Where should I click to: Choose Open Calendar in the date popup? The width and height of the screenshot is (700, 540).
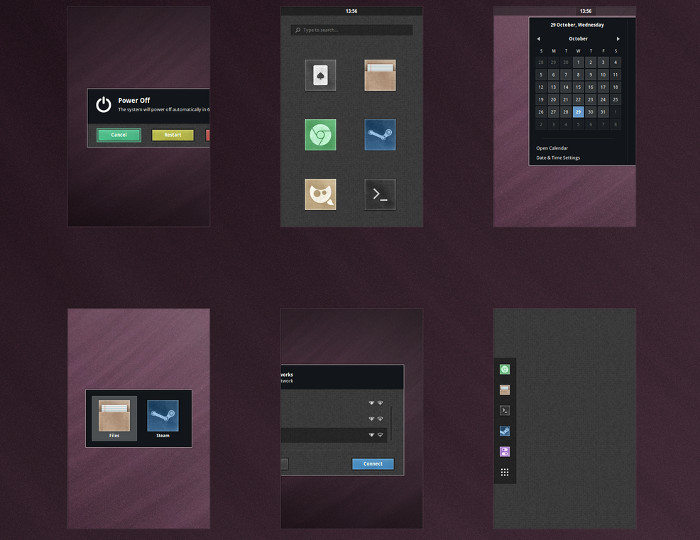point(552,147)
